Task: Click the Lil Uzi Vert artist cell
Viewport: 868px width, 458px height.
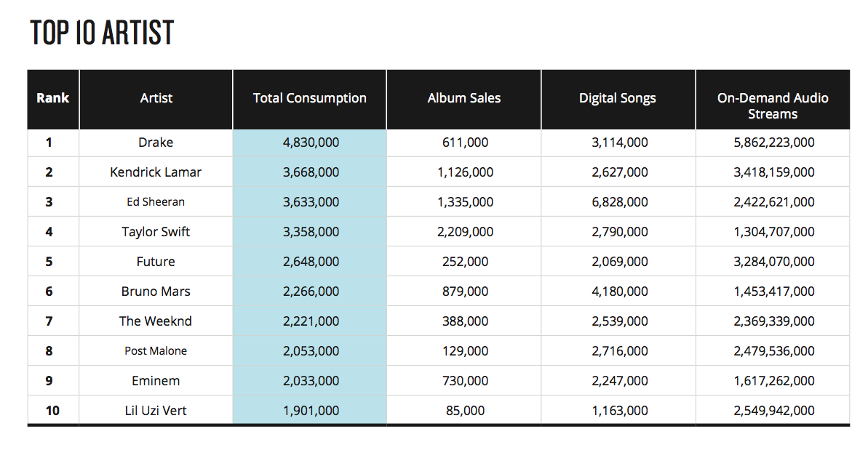Action: (156, 411)
